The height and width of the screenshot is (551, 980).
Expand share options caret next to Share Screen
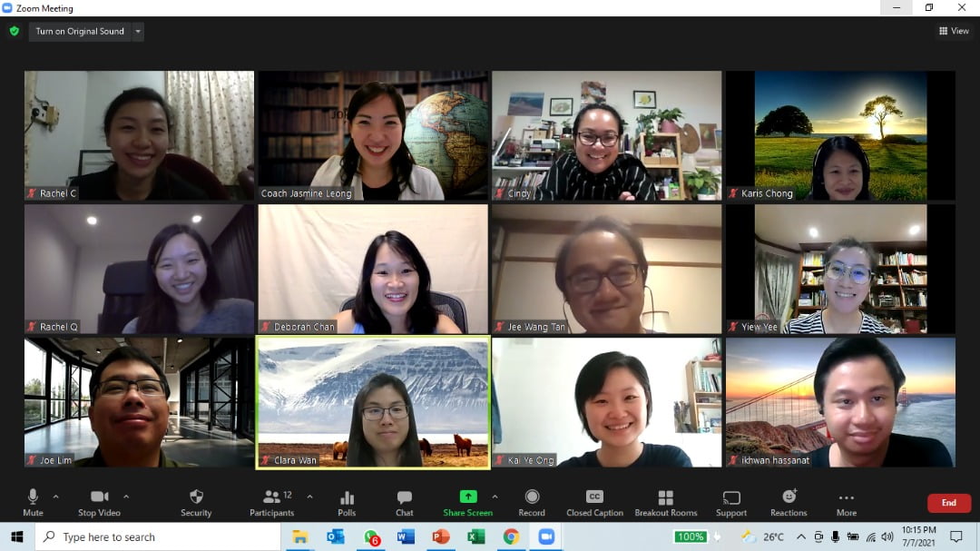[495, 497]
